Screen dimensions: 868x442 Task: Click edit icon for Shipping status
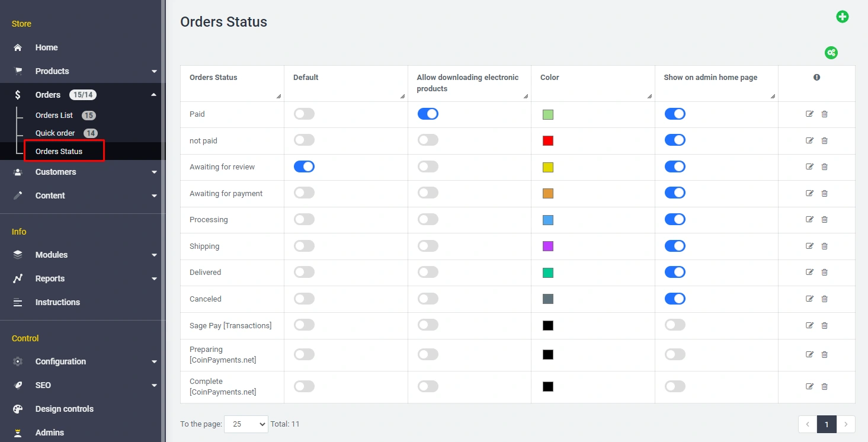click(809, 246)
